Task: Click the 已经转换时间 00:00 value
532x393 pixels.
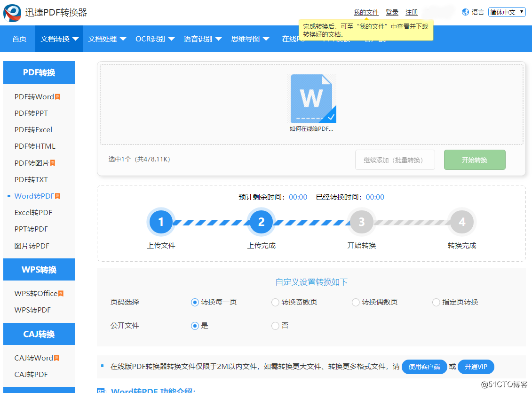Action: click(x=375, y=197)
